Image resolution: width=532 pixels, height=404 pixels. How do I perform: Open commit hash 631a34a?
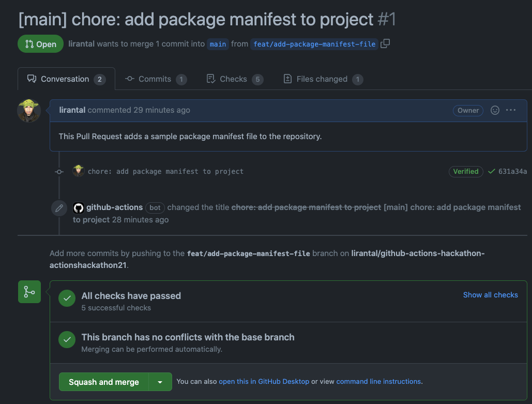(x=512, y=171)
